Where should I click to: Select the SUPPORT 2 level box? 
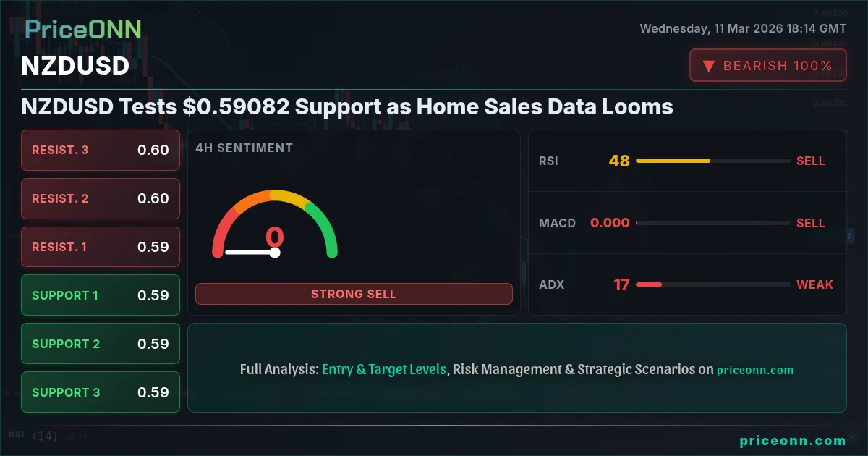[101, 344]
